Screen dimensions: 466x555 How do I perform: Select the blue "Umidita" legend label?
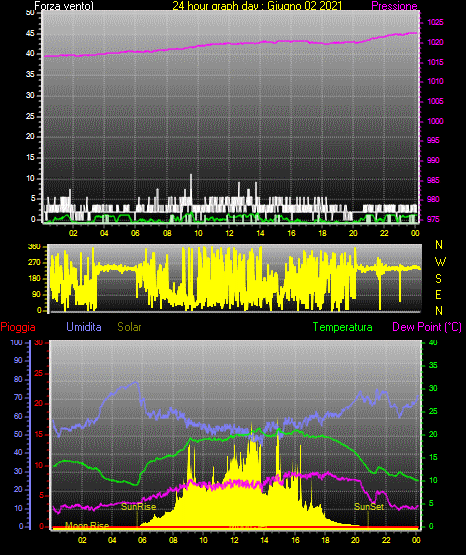[84, 327]
